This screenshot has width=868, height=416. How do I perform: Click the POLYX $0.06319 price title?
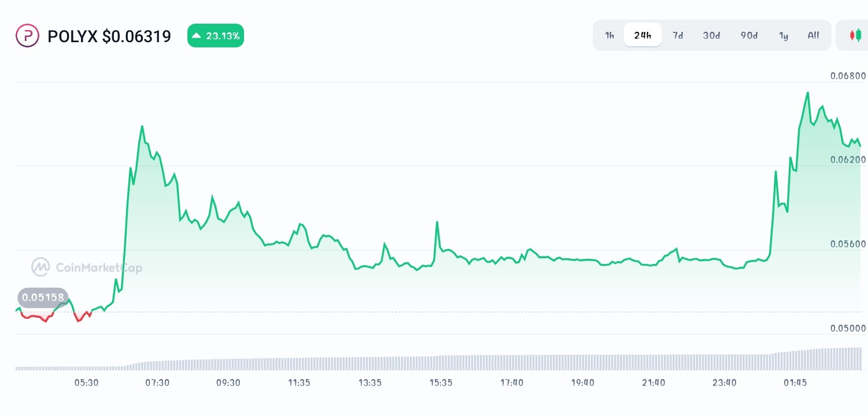pyautogui.click(x=109, y=36)
